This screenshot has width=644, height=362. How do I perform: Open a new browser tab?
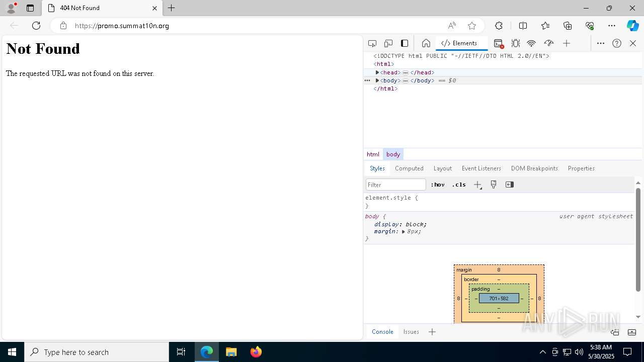171,8
